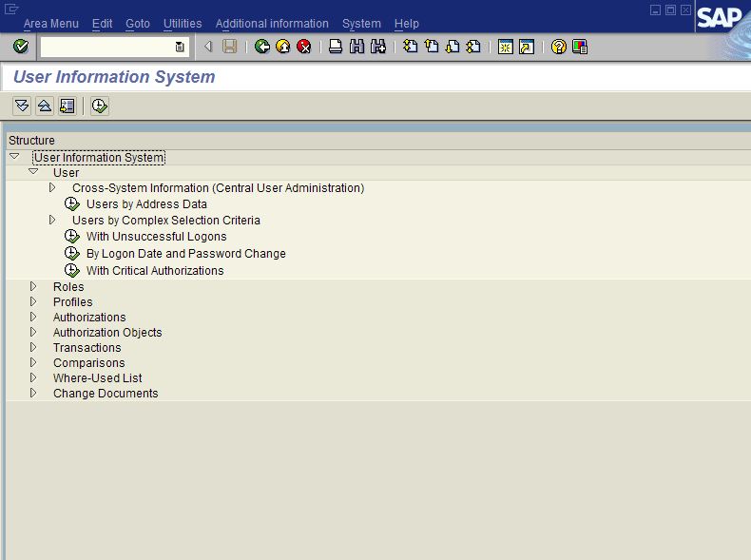Select the 'Change Documents' label
Image resolution: width=751 pixels, height=560 pixels.
[106, 394]
